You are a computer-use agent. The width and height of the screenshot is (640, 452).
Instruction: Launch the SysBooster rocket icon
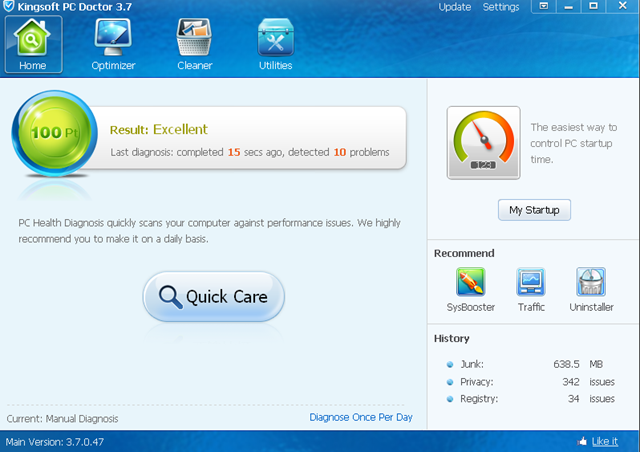point(471,281)
